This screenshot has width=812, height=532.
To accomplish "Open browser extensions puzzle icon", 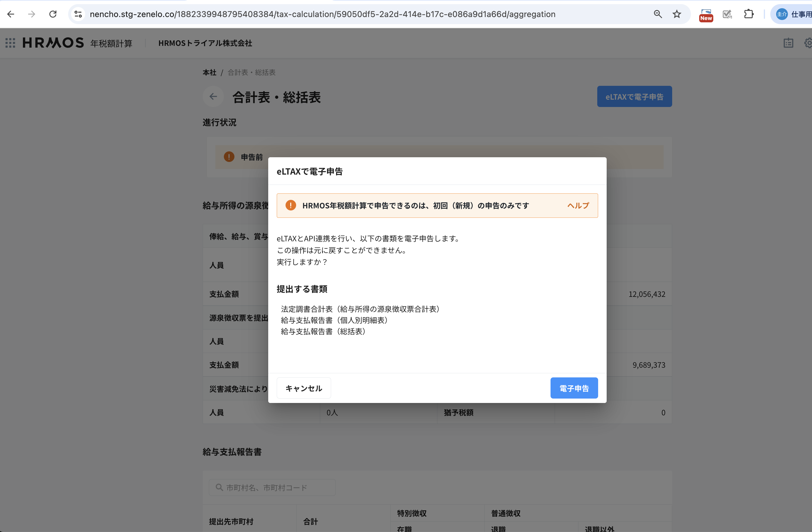I will [749, 14].
